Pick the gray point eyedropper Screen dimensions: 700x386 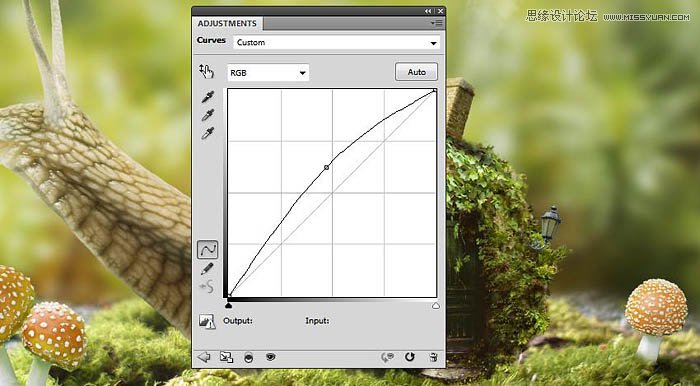coord(208,115)
